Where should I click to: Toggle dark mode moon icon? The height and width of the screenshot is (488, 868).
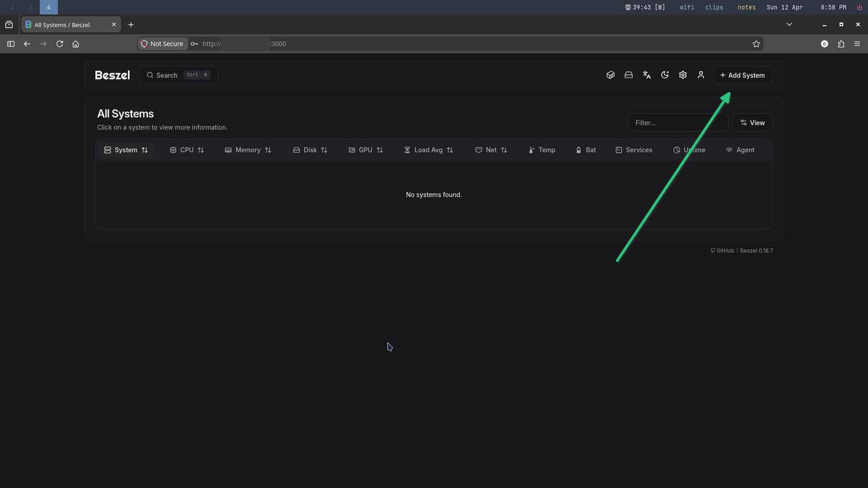(x=665, y=75)
